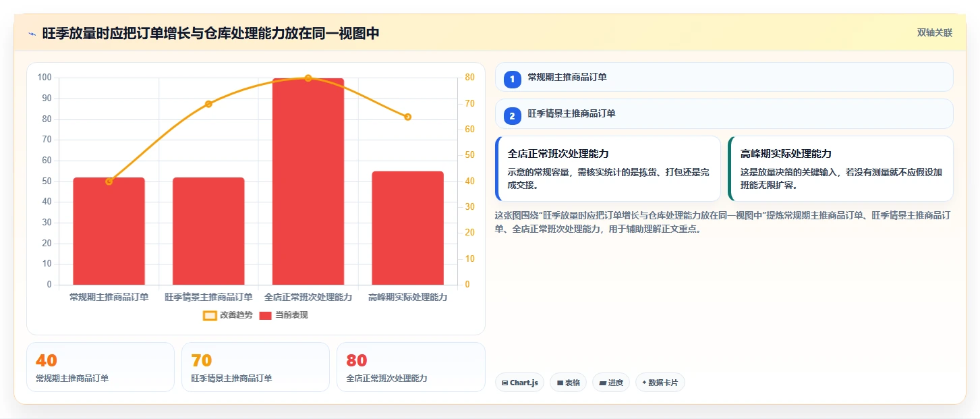Click the blue number 2 badge
The height and width of the screenshot is (419, 980).
pos(512,116)
